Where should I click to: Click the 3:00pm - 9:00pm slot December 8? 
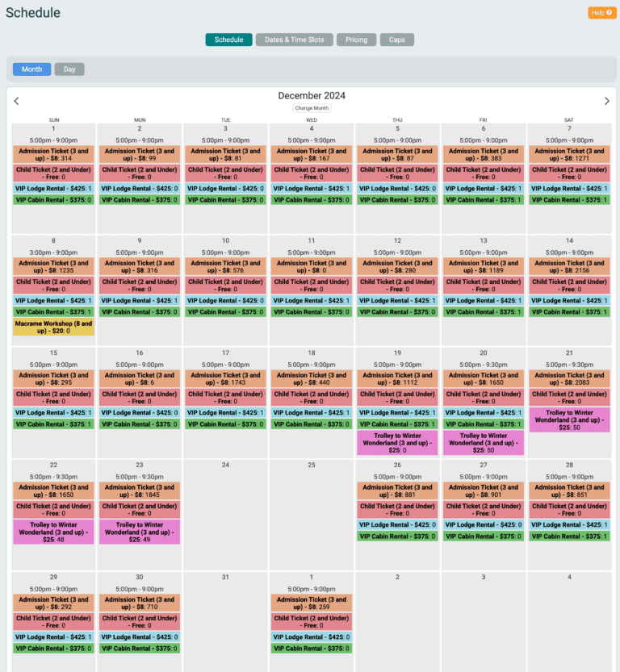(x=53, y=253)
